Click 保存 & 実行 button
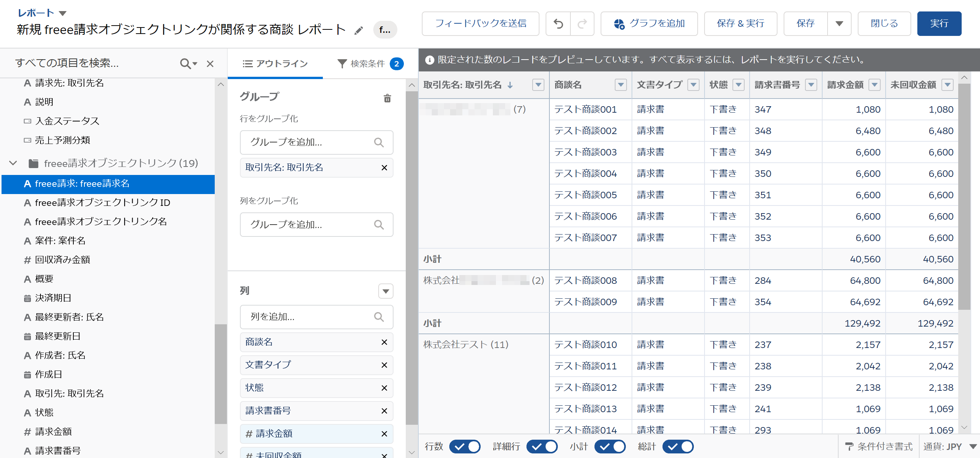The width and height of the screenshot is (980, 458). click(740, 24)
